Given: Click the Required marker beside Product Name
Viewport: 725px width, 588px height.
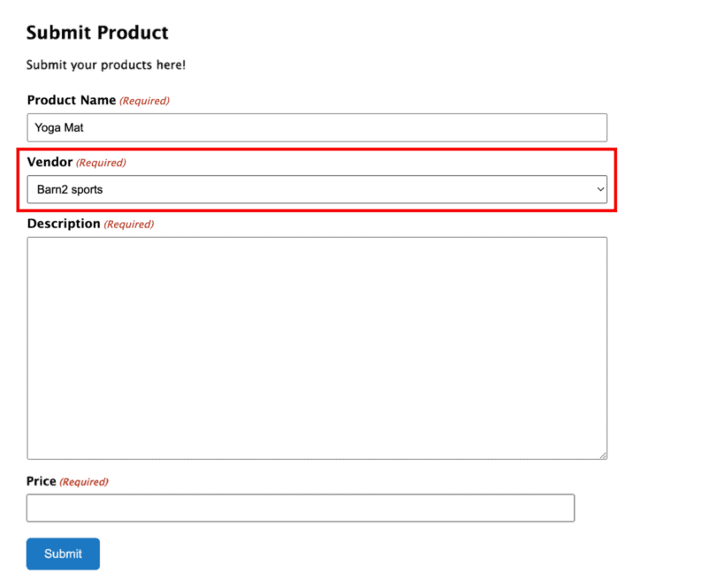Looking at the screenshot, I should (144, 101).
